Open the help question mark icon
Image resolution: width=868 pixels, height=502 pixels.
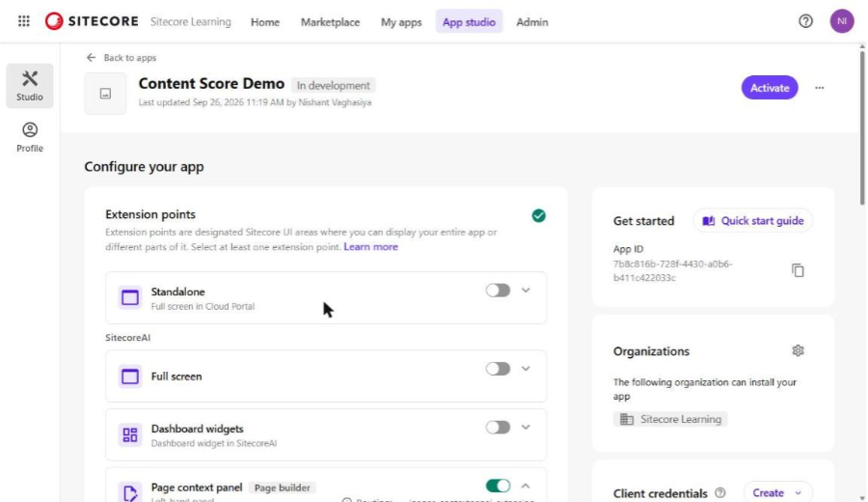point(805,21)
